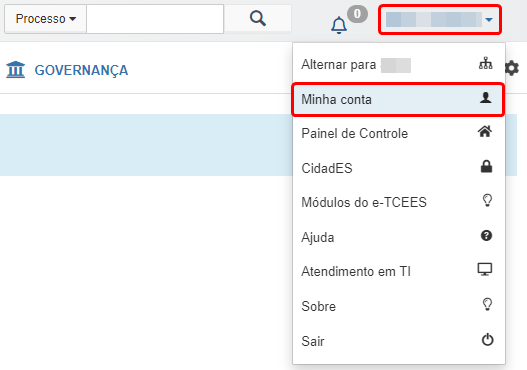Click the question mark help icon

486,236
